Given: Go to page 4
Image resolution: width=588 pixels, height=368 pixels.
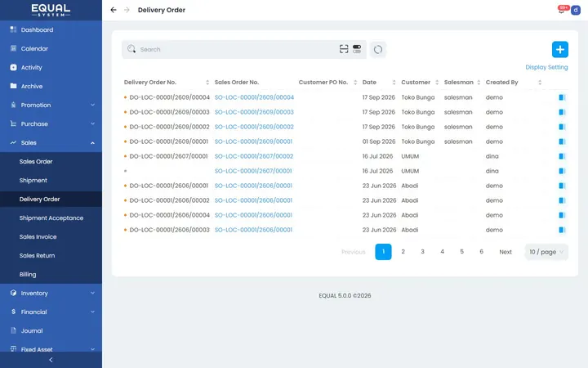Looking at the screenshot, I should (442, 252).
